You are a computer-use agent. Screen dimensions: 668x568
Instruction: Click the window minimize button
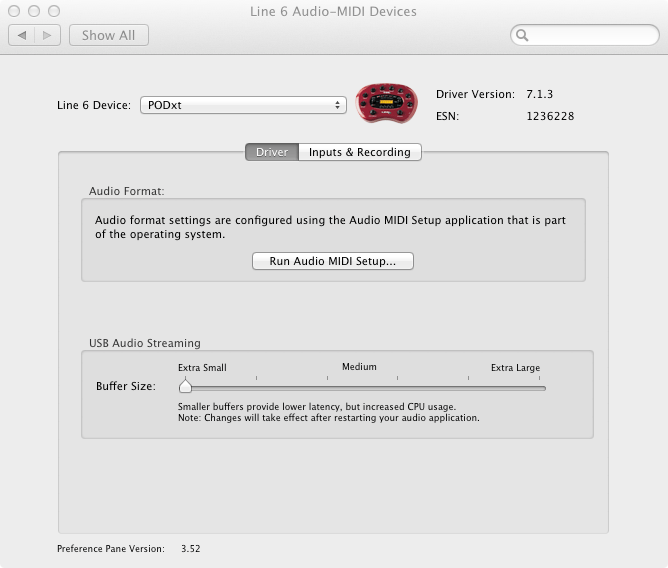(x=34, y=11)
